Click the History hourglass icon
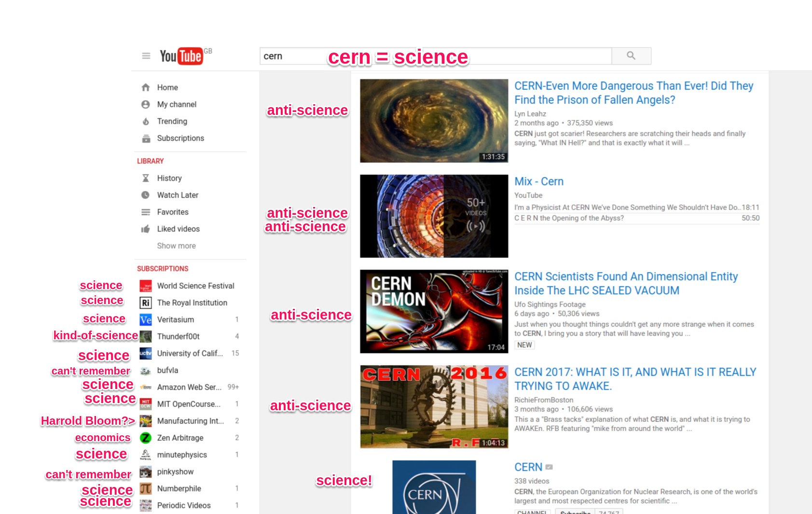This screenshot has height=514, width=812. (x=146, y=178)
